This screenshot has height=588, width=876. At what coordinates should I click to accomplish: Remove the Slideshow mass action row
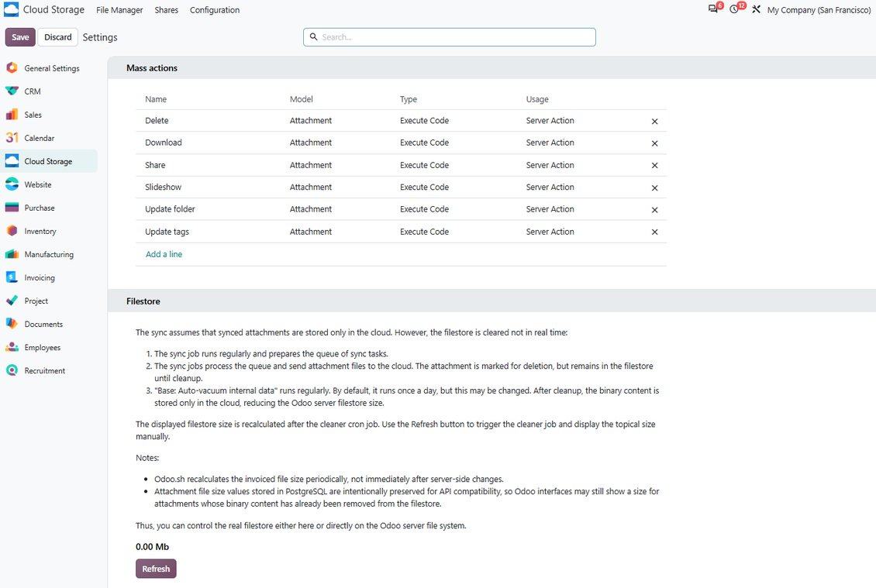(655, 187)
